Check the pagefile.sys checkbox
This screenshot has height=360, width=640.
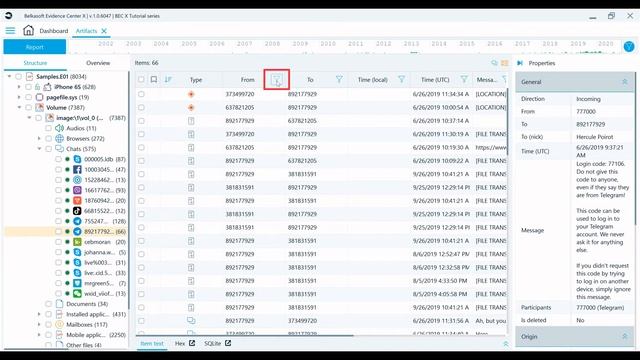click(28, 97)
